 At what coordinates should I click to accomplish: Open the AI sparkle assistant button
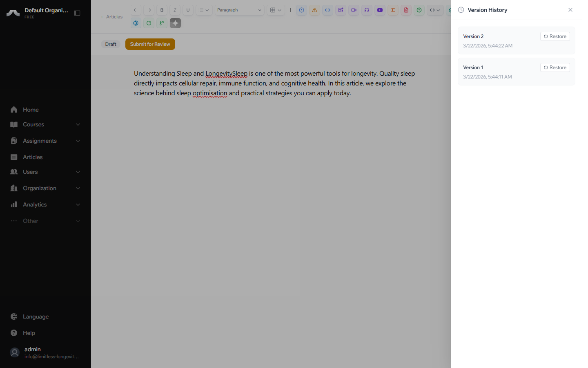click(175, 23)
